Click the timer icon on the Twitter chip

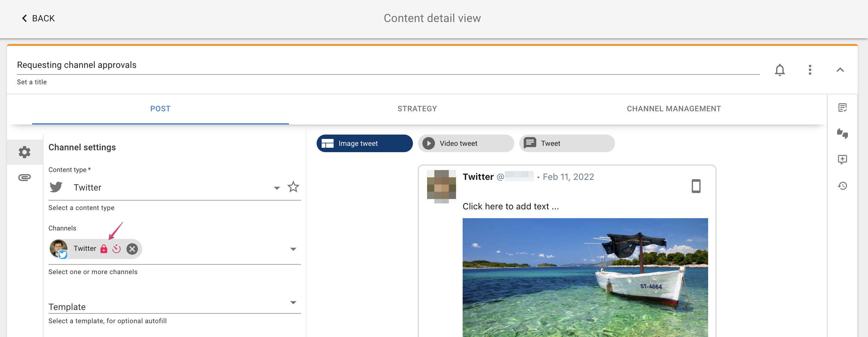[117, 249]
